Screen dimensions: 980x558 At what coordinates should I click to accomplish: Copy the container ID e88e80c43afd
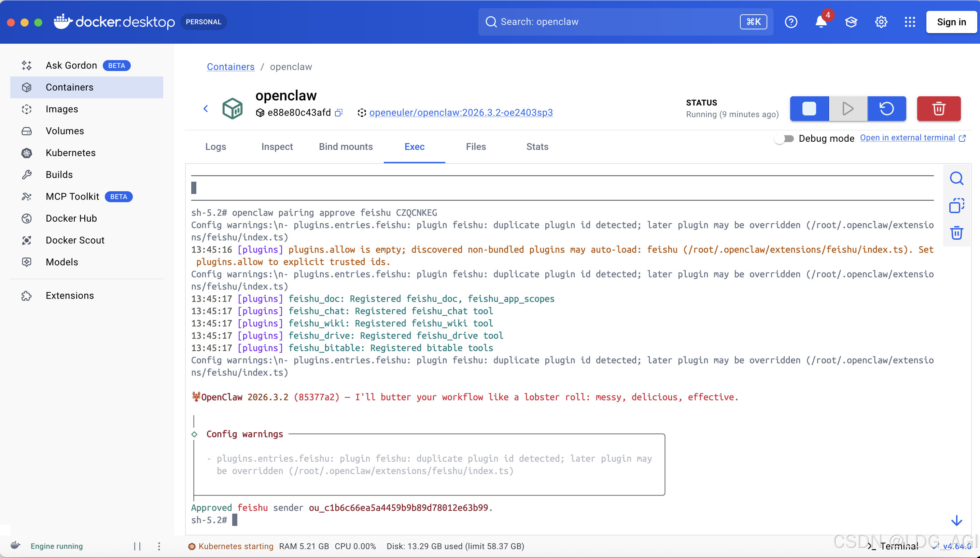click(339, 113)
